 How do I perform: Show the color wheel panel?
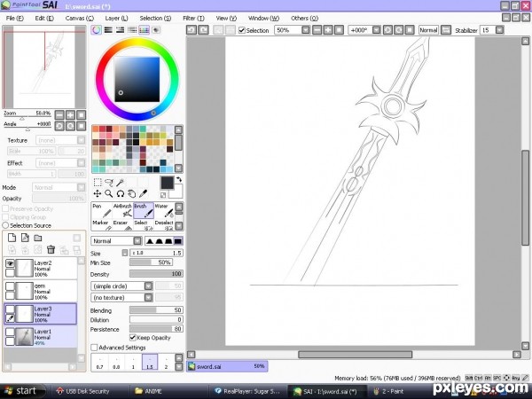[x=97, y=30]
